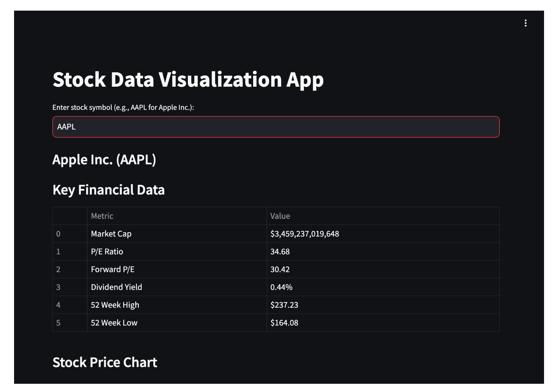Click the 30.42 forward P/E value
The height and width of the screenshot is (392, 555).
pos(280,269)
